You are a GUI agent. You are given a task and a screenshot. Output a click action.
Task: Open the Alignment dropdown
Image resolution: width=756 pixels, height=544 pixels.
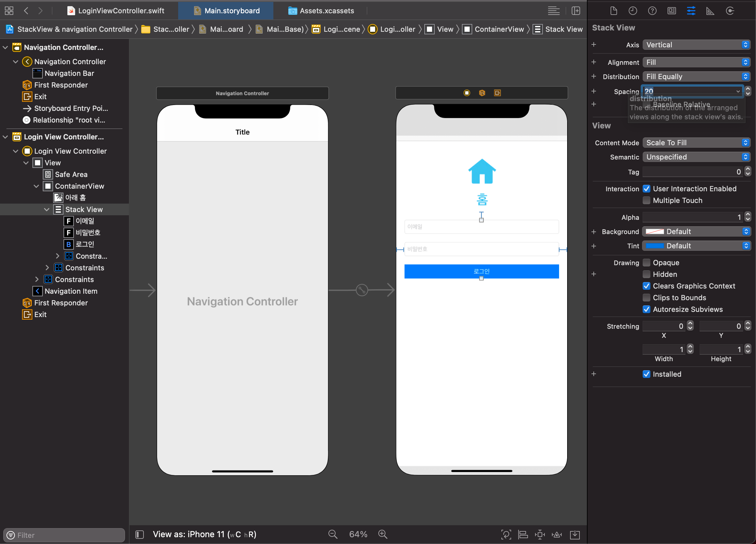(696, 62)
